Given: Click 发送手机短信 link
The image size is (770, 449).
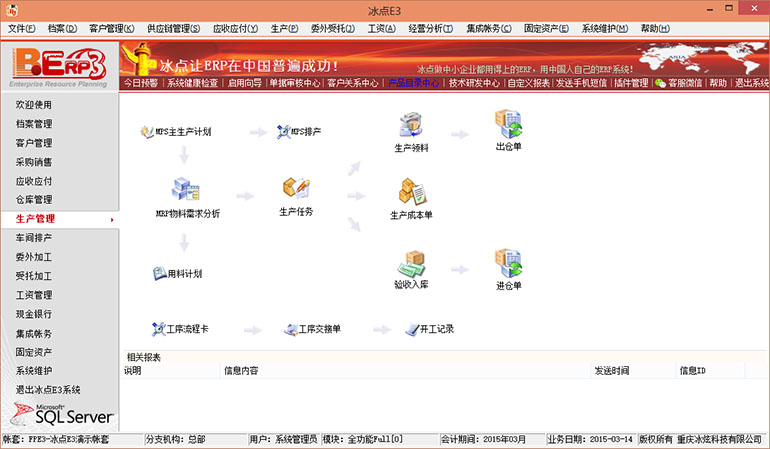Looking at the screenshot, I should coord(581,83).
